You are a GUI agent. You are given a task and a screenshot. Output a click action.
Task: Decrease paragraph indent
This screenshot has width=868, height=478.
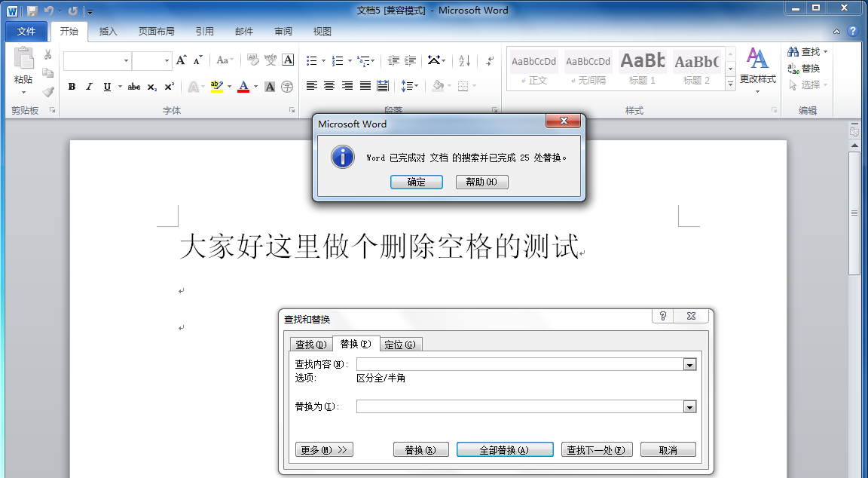(x=393, y=60)
